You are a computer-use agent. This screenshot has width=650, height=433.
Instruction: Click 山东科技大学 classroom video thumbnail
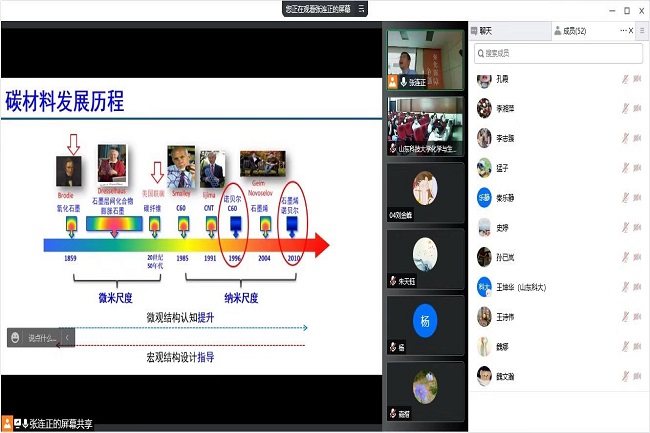[426, 125]
